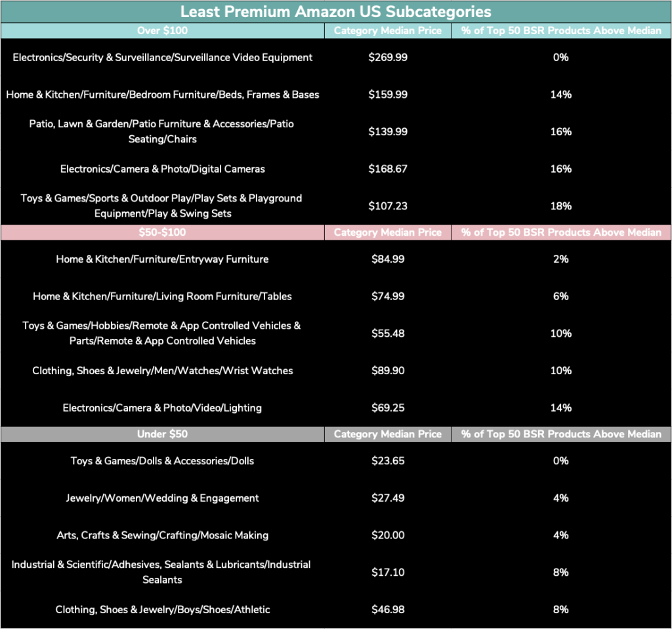
Task: Click the 'Least Premium Amazon US Subcategories' title
Action: pos(335,12)
